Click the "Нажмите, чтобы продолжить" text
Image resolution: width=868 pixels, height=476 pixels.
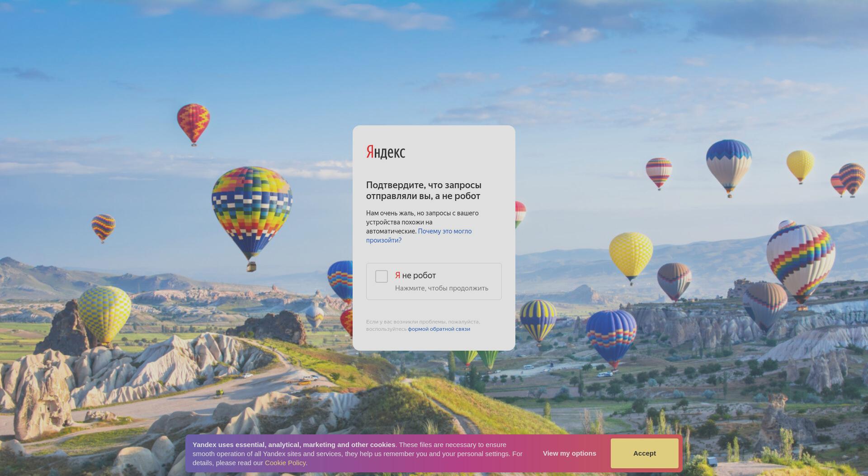442,288
